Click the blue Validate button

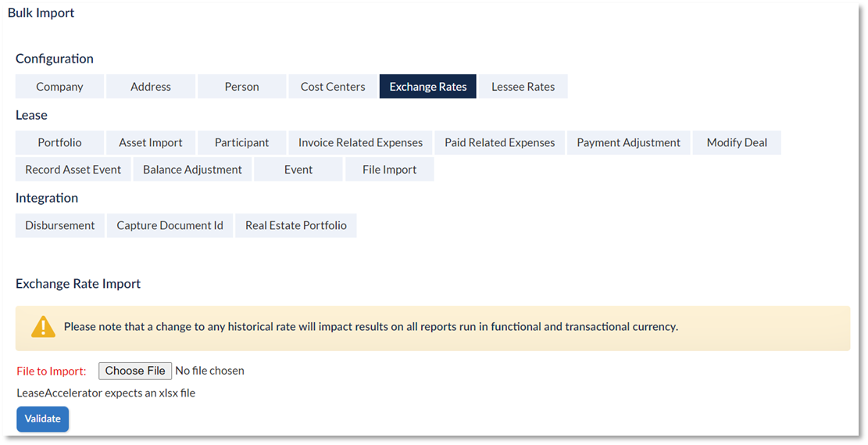click(43, 419)
